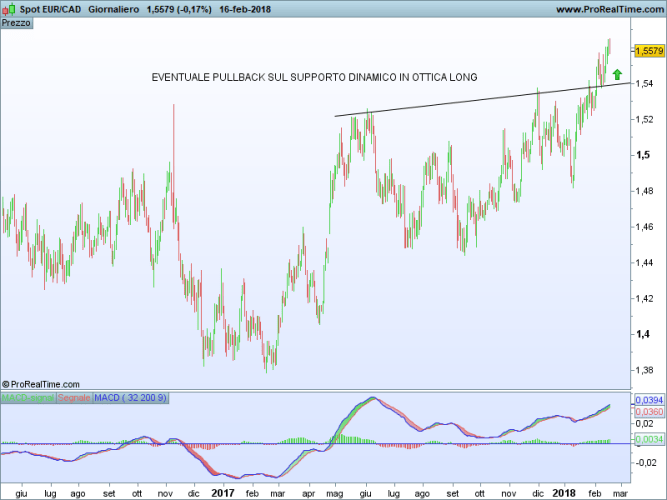Select the black dynamic support trendline
667x500 pixels.
tap(480, 101)
